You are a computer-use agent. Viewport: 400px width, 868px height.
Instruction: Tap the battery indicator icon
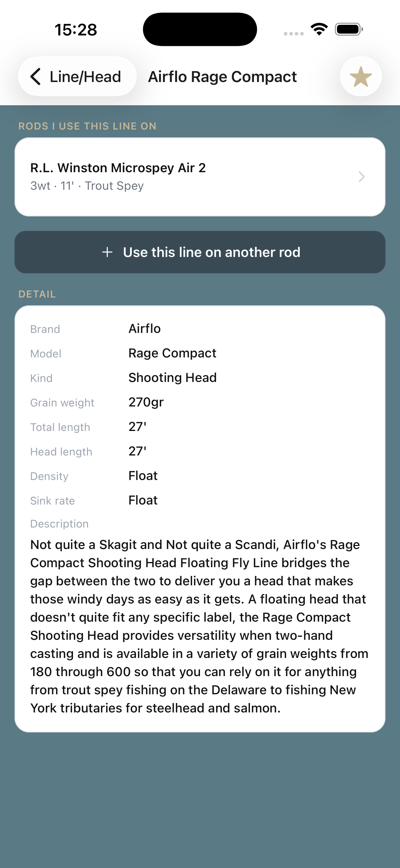coord(349,29)
